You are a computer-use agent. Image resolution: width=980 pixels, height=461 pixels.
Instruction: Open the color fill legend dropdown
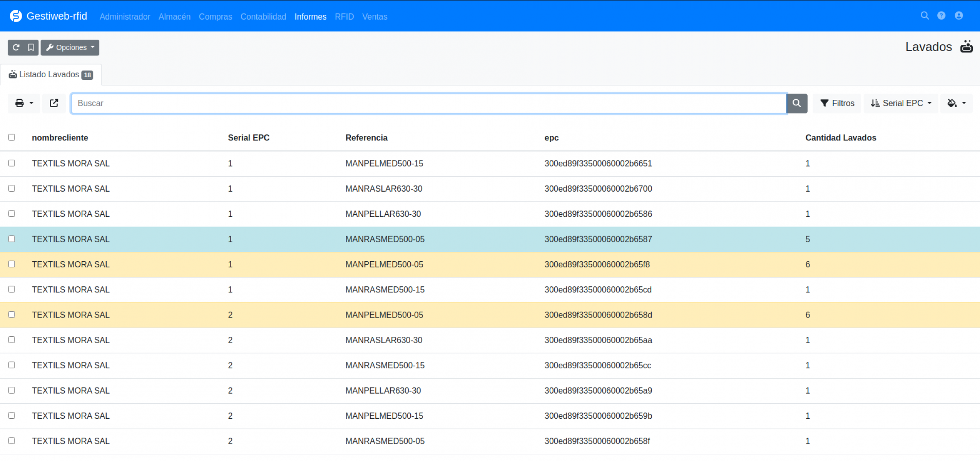[x=957, y=103]
